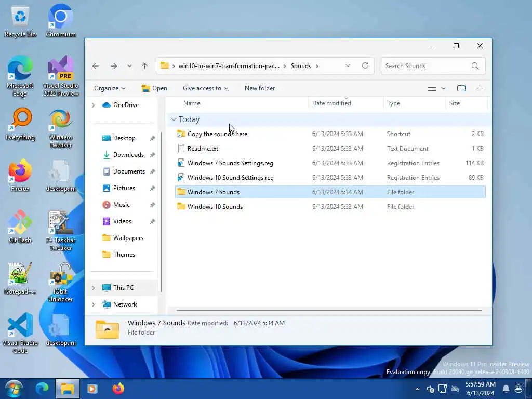Open Visual Studio Code desktop shortcut
Screen dimensions: 532x399
20,334
